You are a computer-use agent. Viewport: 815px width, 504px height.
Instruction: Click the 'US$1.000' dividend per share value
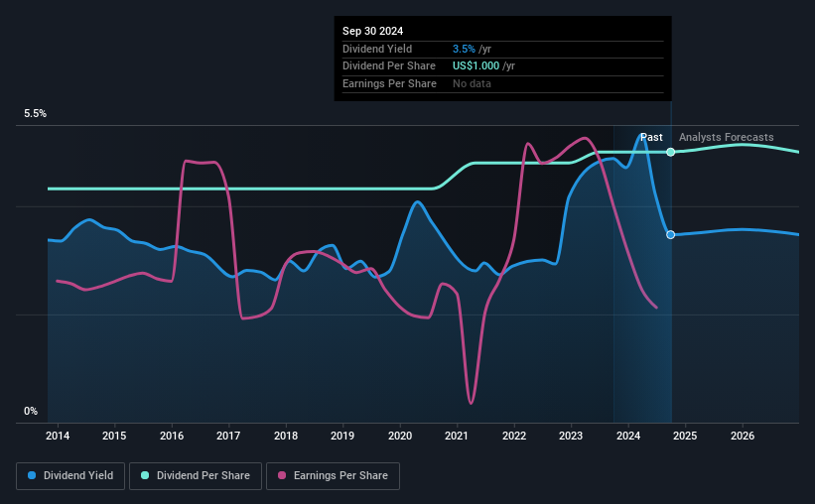point(475,66)
